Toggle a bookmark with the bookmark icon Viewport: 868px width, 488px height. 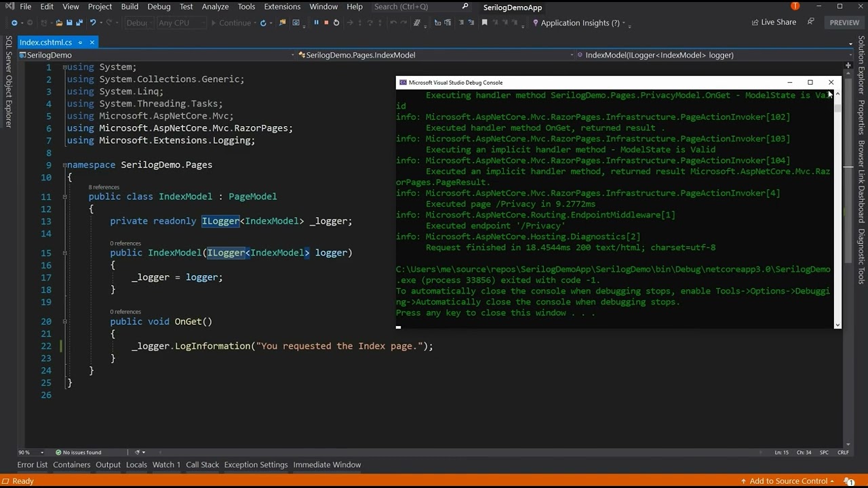pyautogui.click(x=484, y=23)
